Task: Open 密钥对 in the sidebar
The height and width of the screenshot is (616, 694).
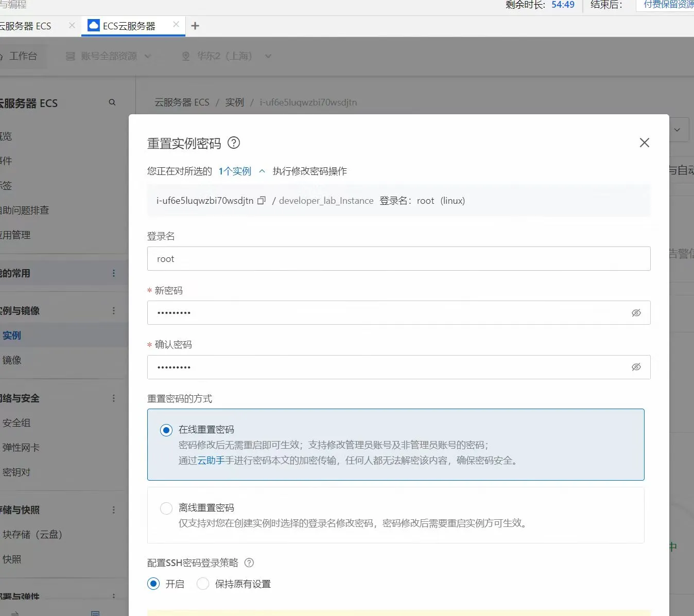Action: 16,472
